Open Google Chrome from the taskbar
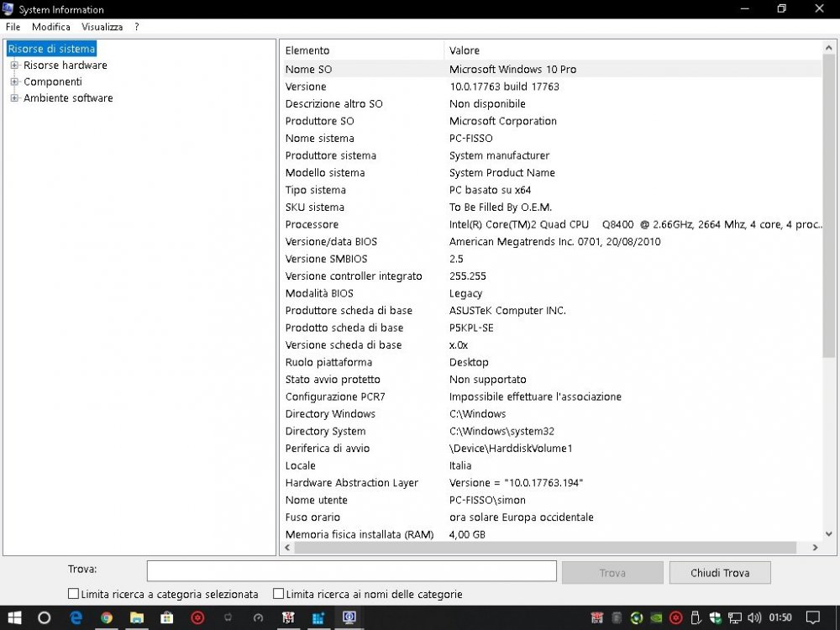The width and height of the screenshot is (840, 630). 107,617
